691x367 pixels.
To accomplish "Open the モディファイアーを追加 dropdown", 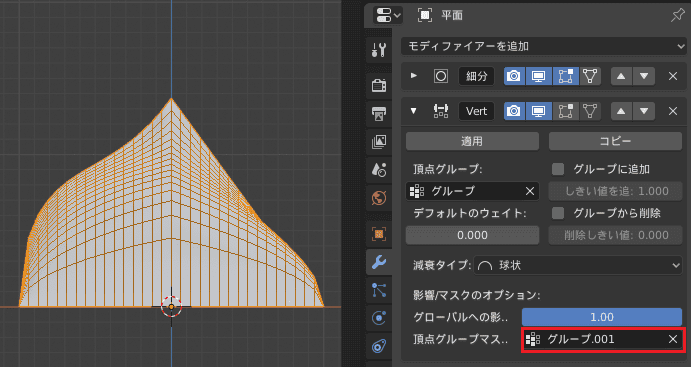I will [543, 46].
